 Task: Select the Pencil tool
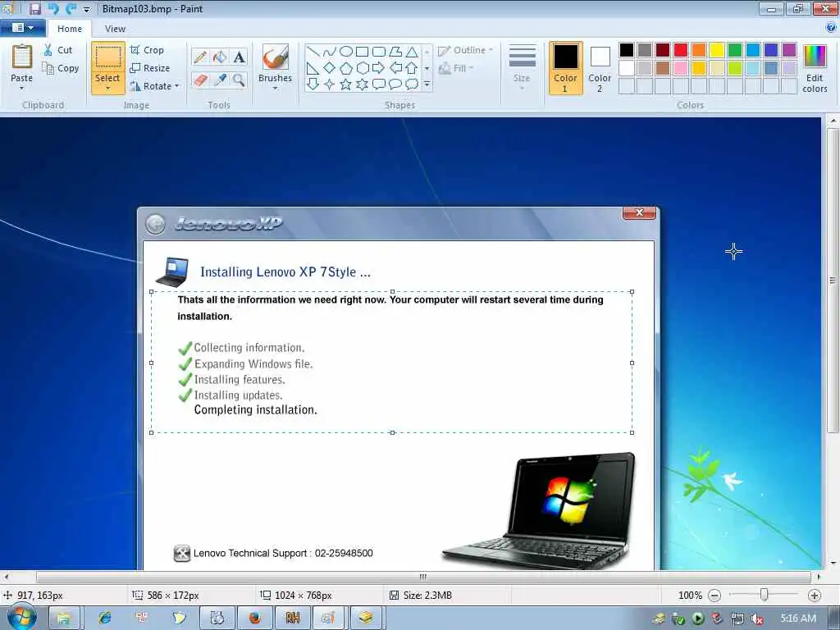point(200,57)
